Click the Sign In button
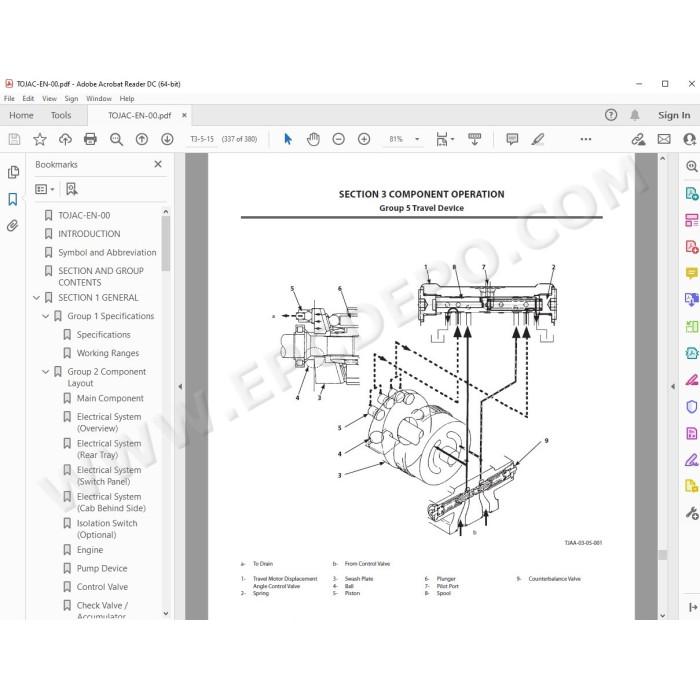The height and width of the screenshot is (700, 700). click(x=674, y=115)
